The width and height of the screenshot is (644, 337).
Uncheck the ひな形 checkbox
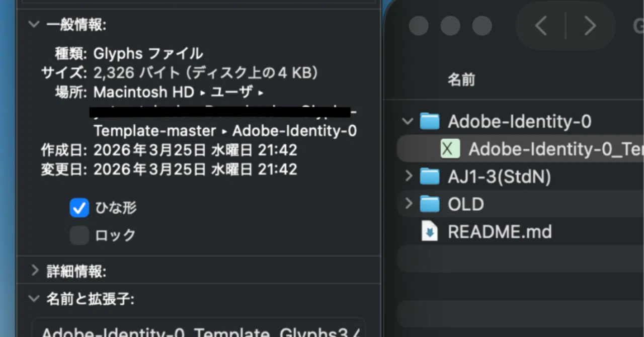point(79,207)
